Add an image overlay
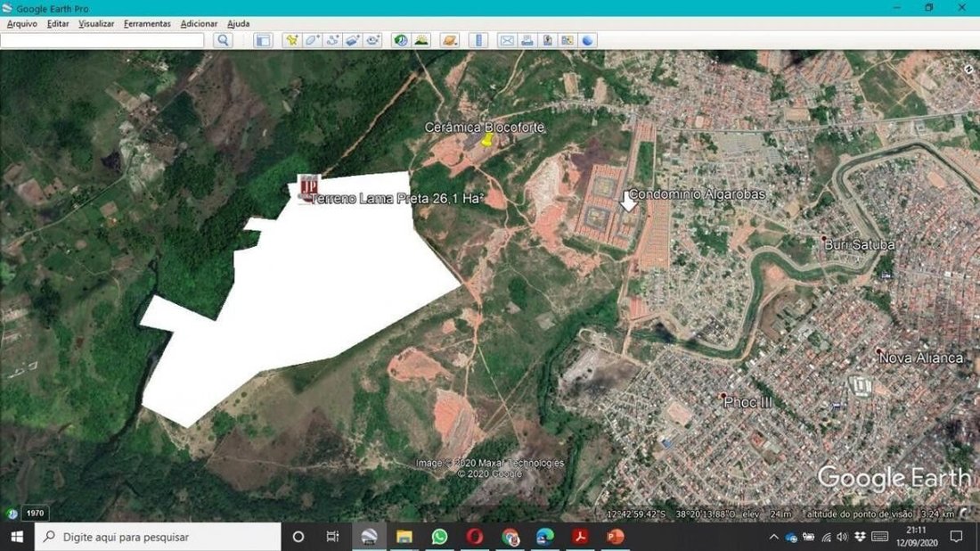 tap(352, 41)
